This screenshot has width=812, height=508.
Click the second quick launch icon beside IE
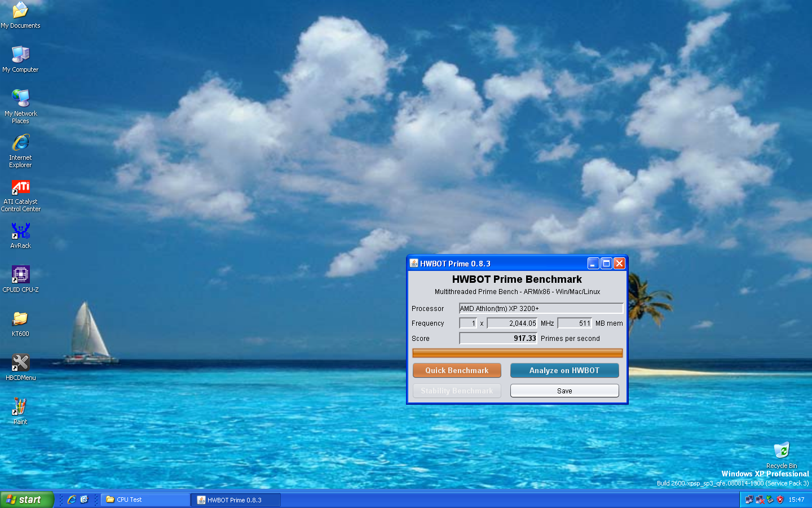click(x=85, y=500)
